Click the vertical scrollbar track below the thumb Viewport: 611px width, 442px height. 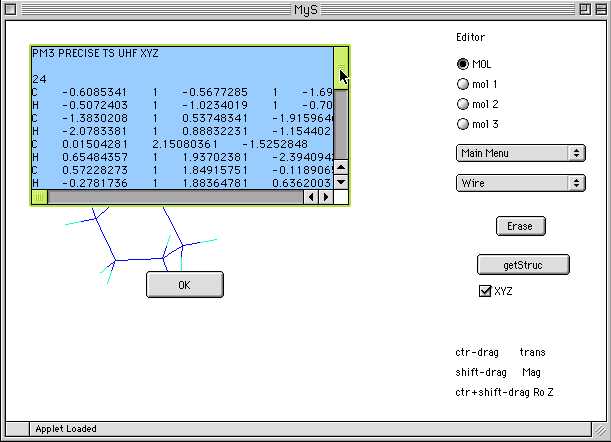[x=341, y=125]
